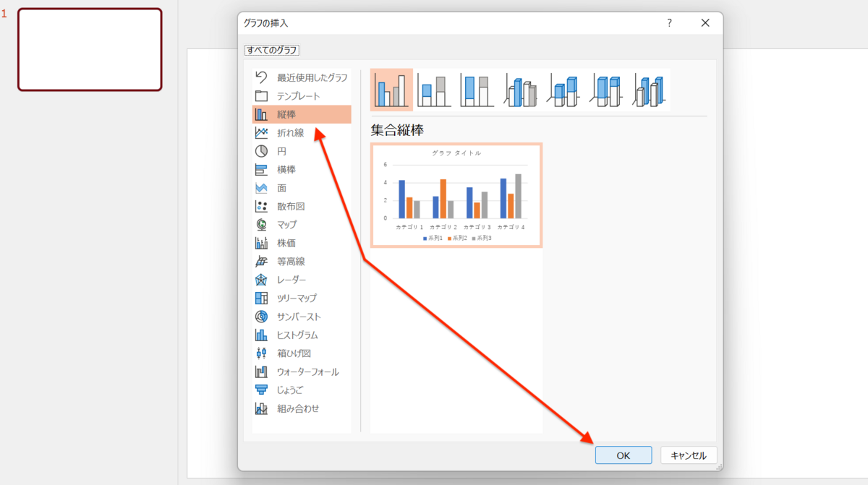
Task: Choose the pie chart icon
Action: coord(262,151)
